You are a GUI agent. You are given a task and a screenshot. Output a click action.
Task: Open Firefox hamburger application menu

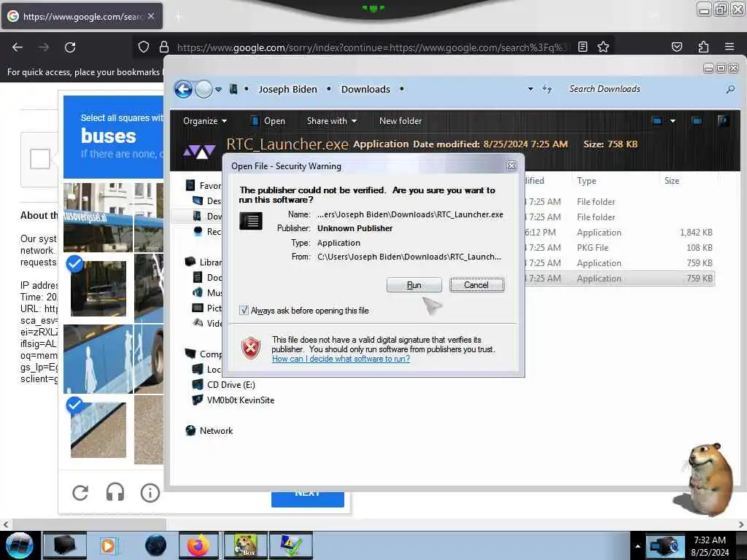tap(729, 47)
